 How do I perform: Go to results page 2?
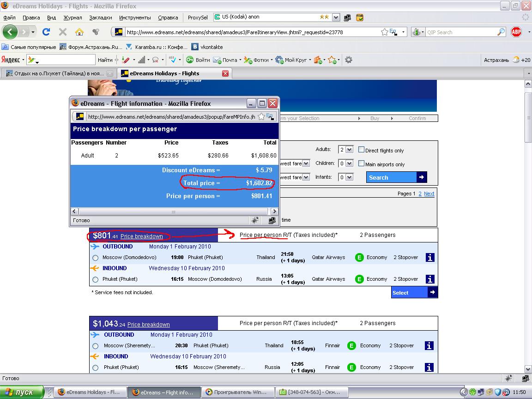point(420,194)
